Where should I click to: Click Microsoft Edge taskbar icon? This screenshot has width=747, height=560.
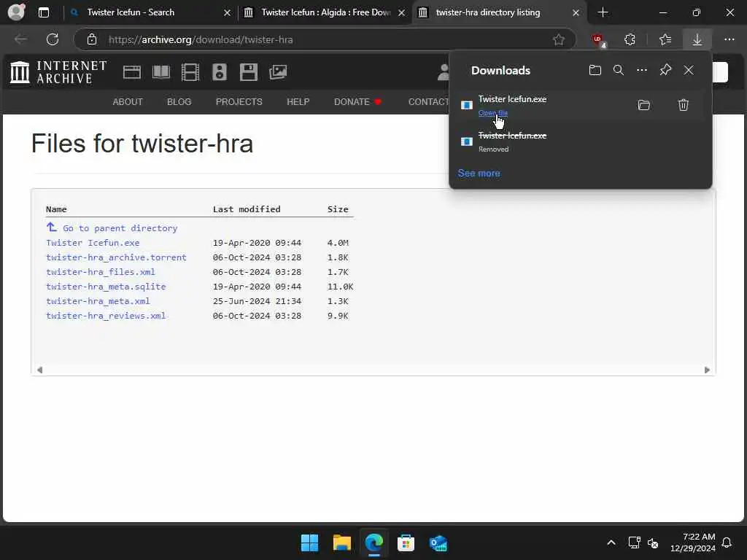click(x=374, y=542)
